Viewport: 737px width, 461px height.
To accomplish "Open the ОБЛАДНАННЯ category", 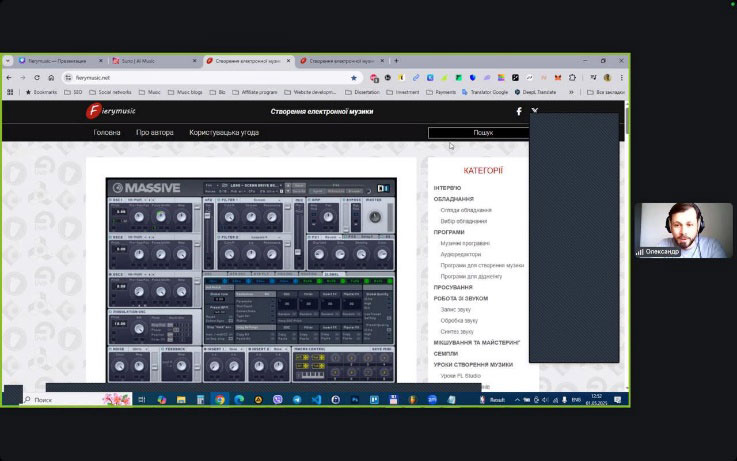I will [454, 199].
